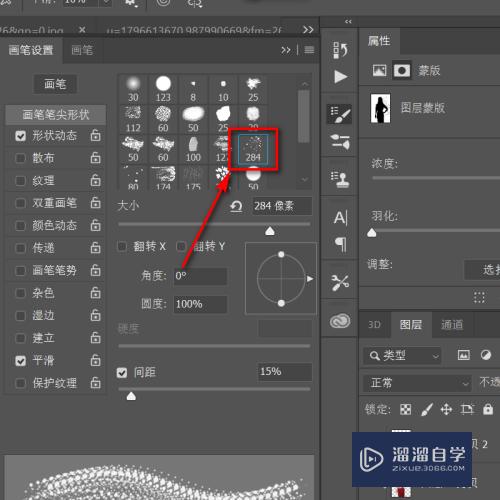This screenshot has width=500, height=500.
Task: Load selection from mask dotted icon
Action: point(479,297)
